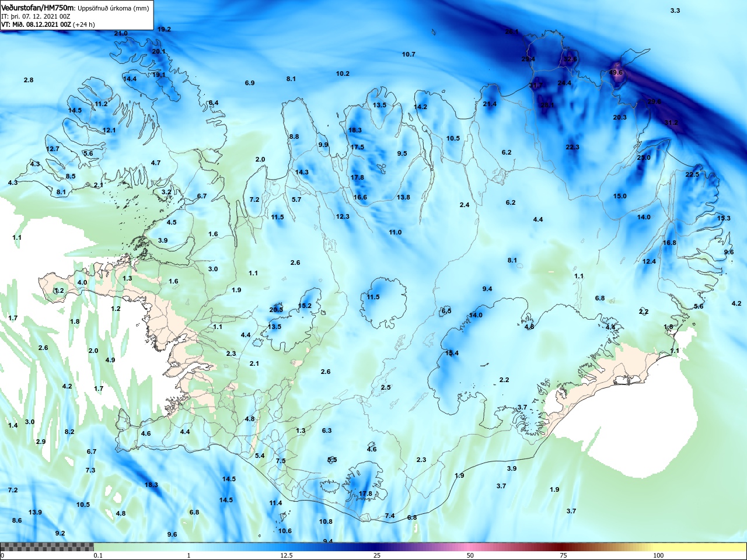Click the 2.5 value in the south
The image size is (747, 560).
(x=386, y=387)
